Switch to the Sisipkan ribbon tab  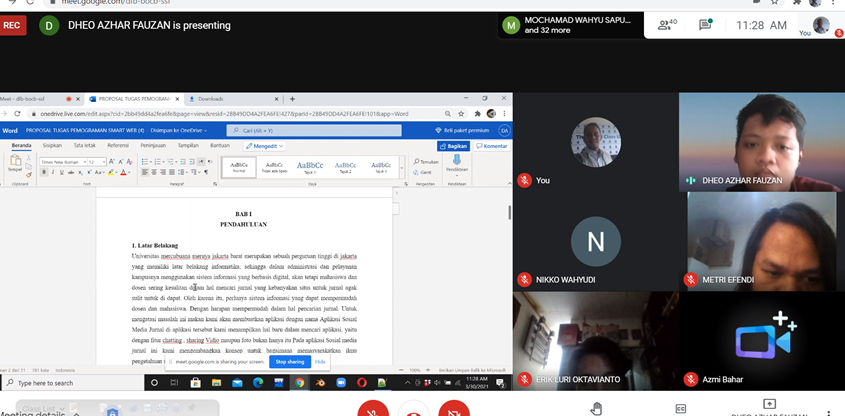pyautogui.click(x=52, y=146)
